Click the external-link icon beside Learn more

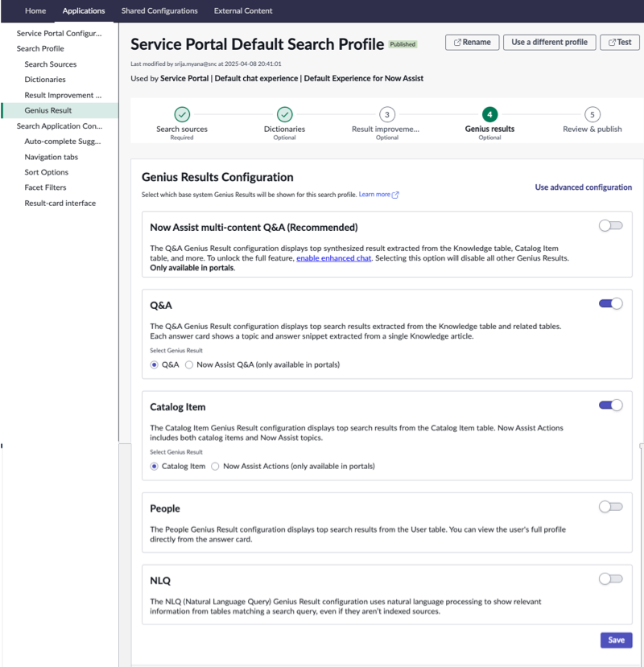(x=395, y=195)
